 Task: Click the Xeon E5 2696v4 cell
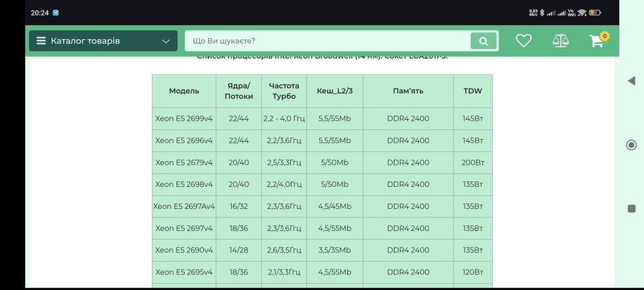184,140
